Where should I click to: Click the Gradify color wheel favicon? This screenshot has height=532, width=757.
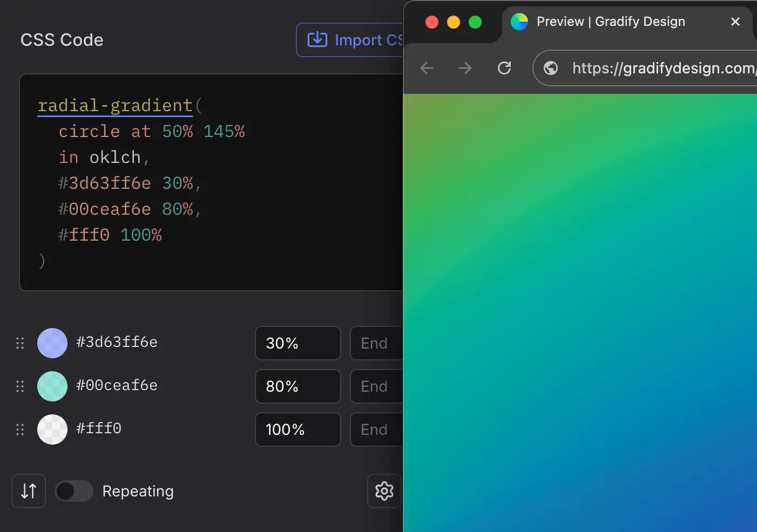(520, 22)
